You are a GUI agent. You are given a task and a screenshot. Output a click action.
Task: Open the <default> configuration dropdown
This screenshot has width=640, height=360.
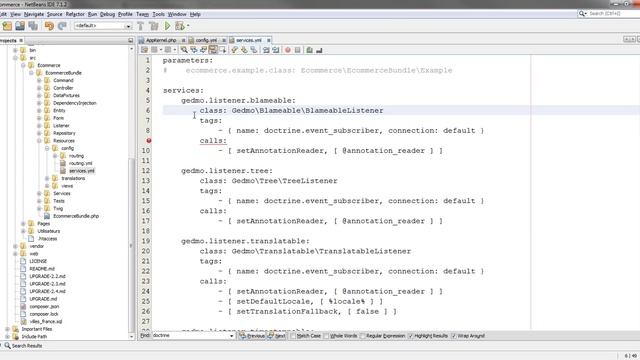coord(128,26)
